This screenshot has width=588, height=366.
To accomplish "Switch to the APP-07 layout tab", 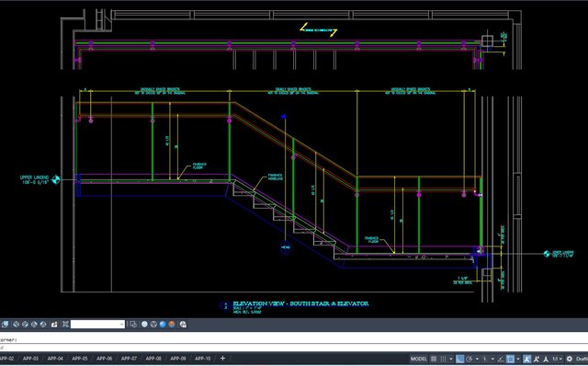I will 129,359.
